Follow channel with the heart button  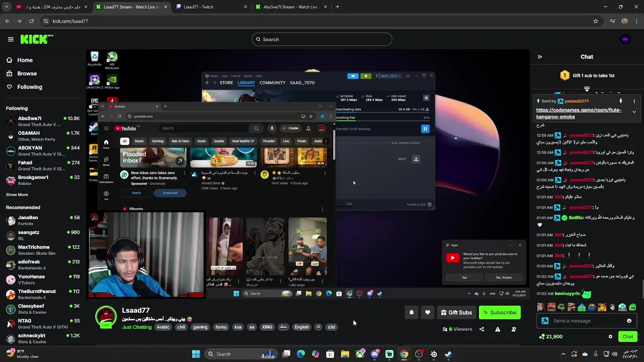point(428,313)
